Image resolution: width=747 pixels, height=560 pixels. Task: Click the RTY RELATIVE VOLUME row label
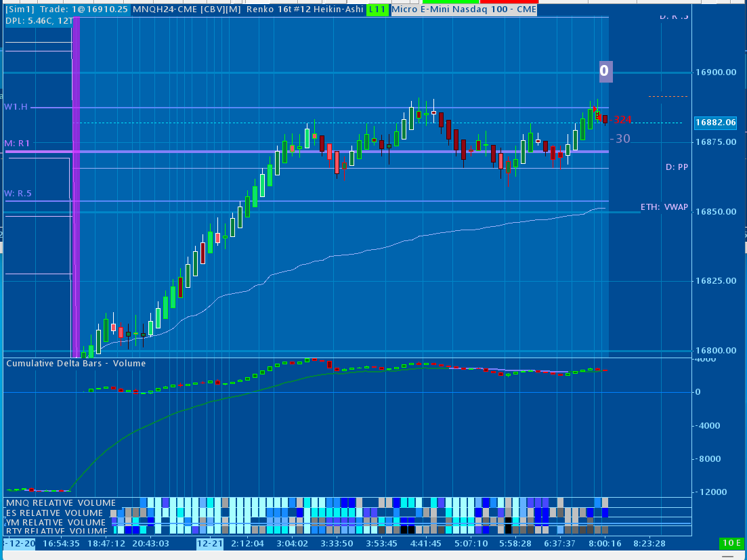pyautogui.click(x=56, y=531)
